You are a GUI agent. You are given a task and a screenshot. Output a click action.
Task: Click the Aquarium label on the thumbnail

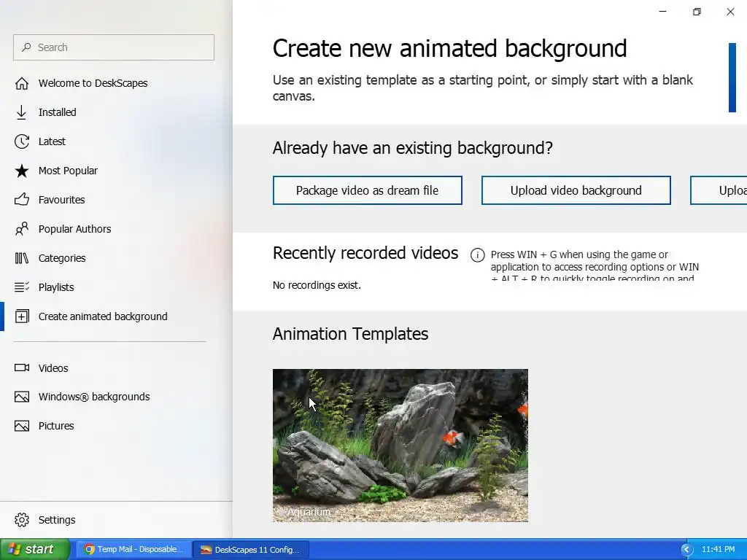tap(309, 512)
